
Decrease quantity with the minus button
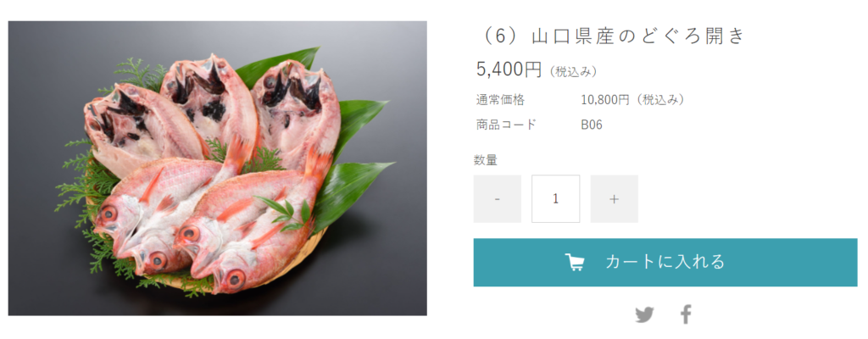497,199
